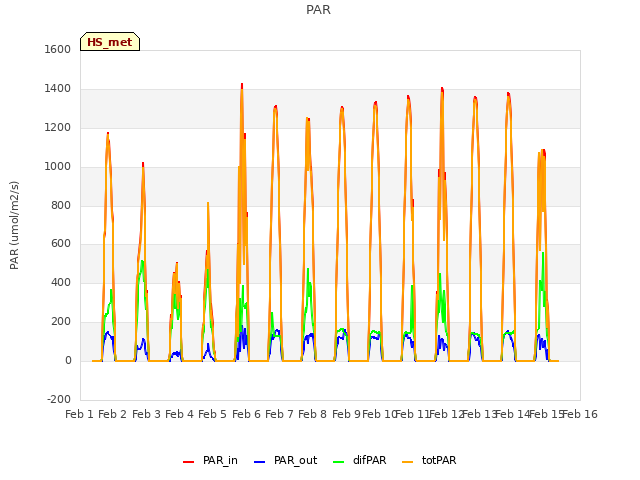Click the 1000 y-axis tick label

click(58, 167)
